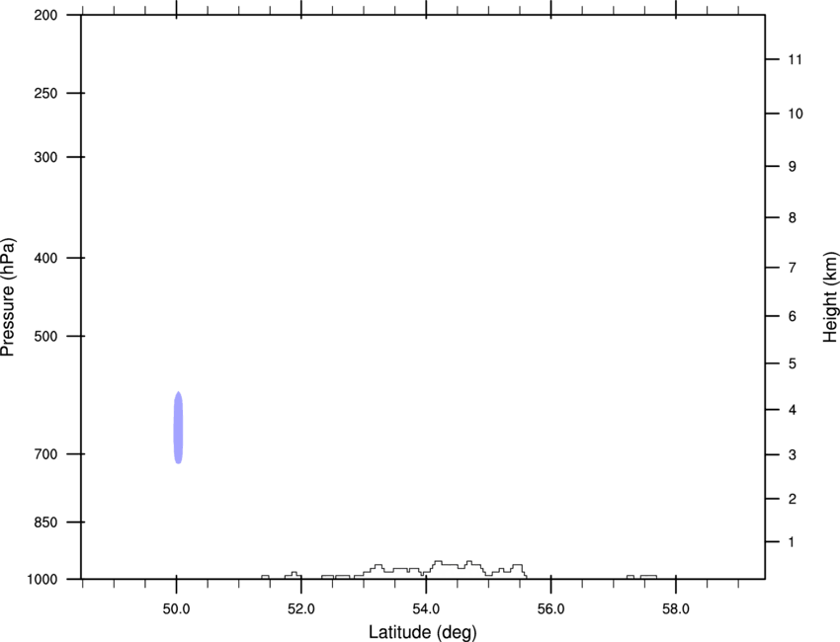Click the 'Height (km)' axis title
Screen dimensions: 840x642
point(830,297)
